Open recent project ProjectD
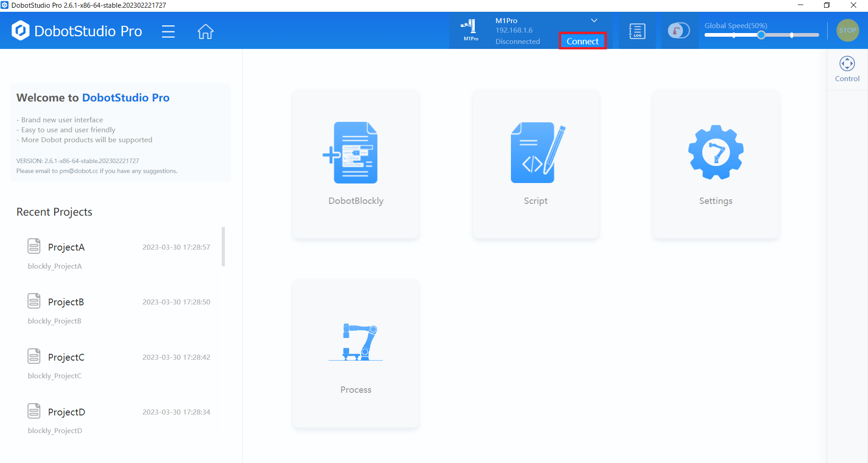This screenshot has width=868, height=463. tap(119, 420)
